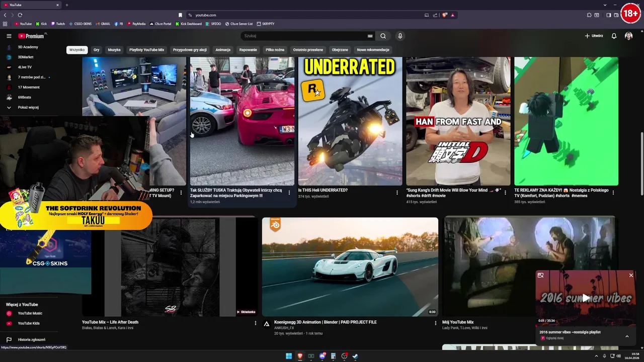
Task: Click the YouTube Premium logo
Action: (x=32, y=36)
